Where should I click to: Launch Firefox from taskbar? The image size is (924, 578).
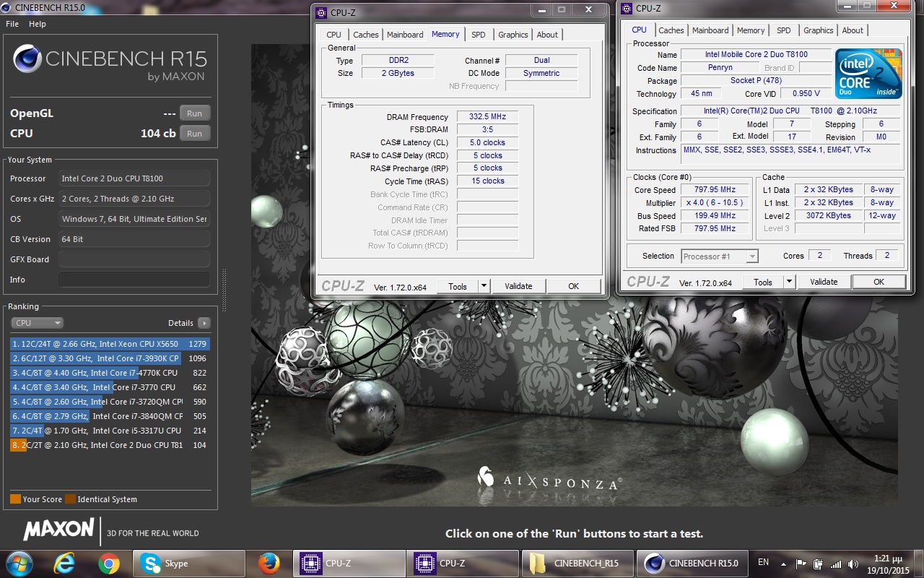(x=269, y=564)
